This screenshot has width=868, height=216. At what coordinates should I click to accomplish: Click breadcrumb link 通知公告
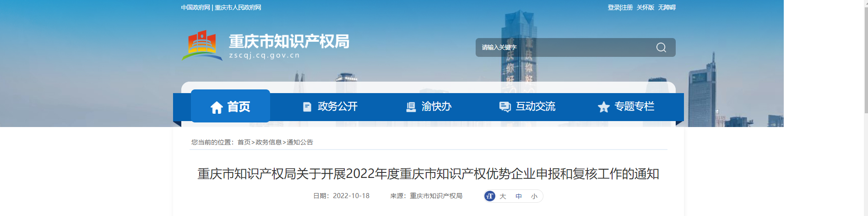coord(300,142)
